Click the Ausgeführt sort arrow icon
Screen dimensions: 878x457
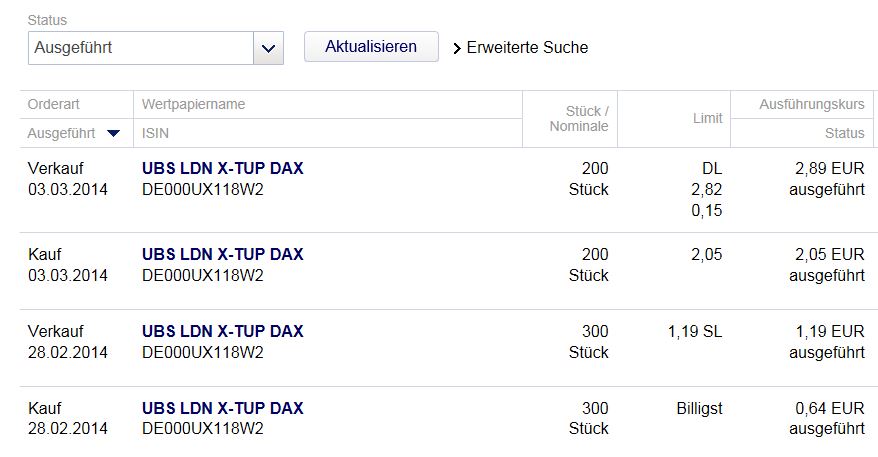coord(113,133)
